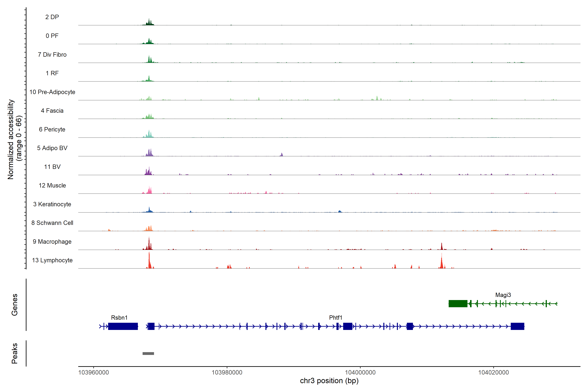Click the Phtf1 gene label

pyautogui.click(x=335, y=318)
